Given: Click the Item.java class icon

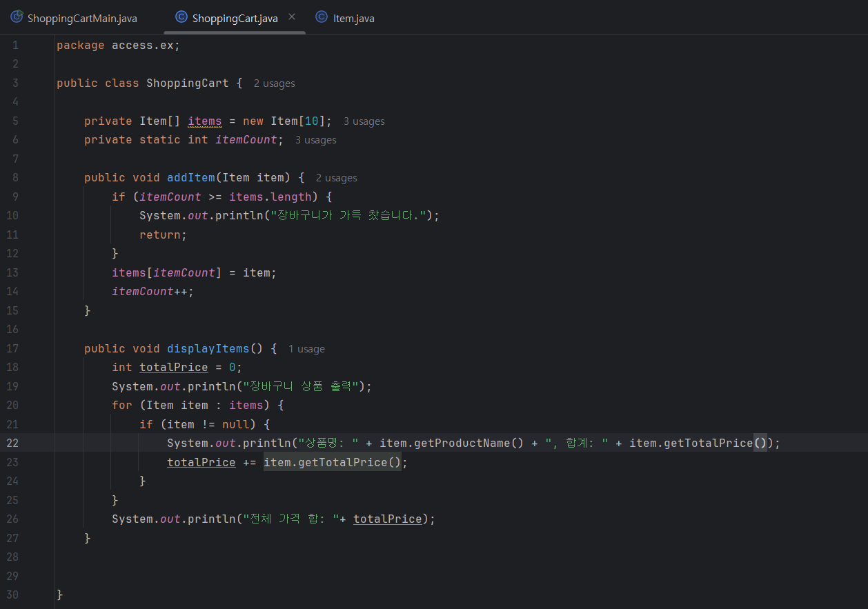Looking at the screenshot, I should point(322,17).
